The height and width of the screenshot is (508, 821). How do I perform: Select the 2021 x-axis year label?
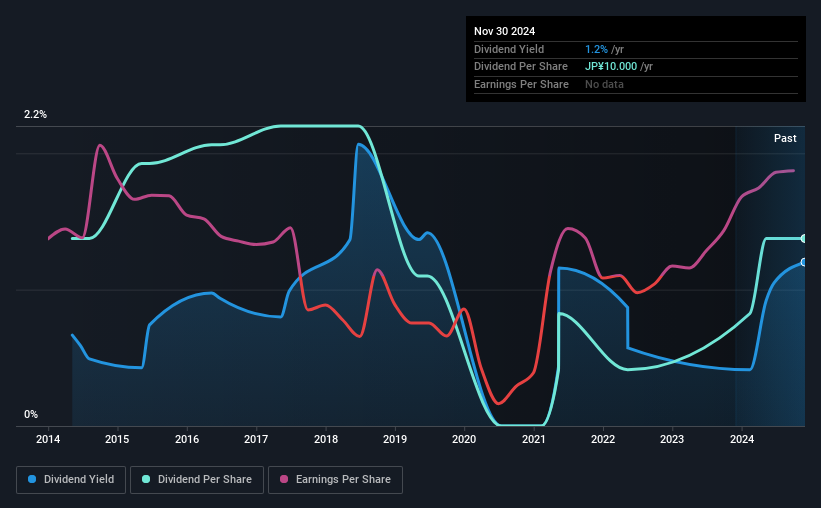point(534,439)
